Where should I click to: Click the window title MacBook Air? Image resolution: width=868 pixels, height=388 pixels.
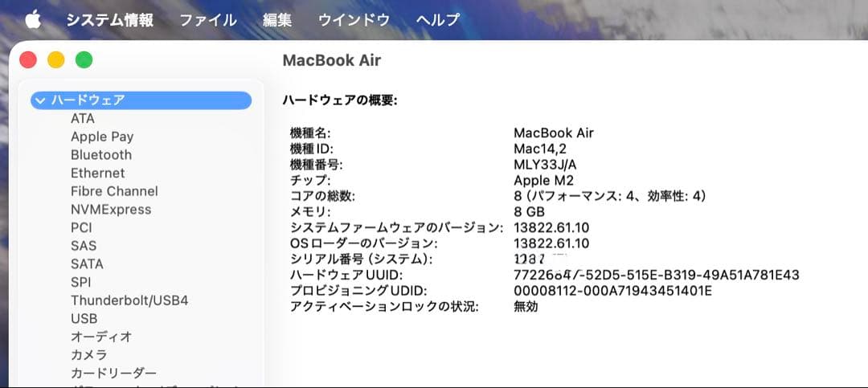pyautogui.click(x=332, y=60)
